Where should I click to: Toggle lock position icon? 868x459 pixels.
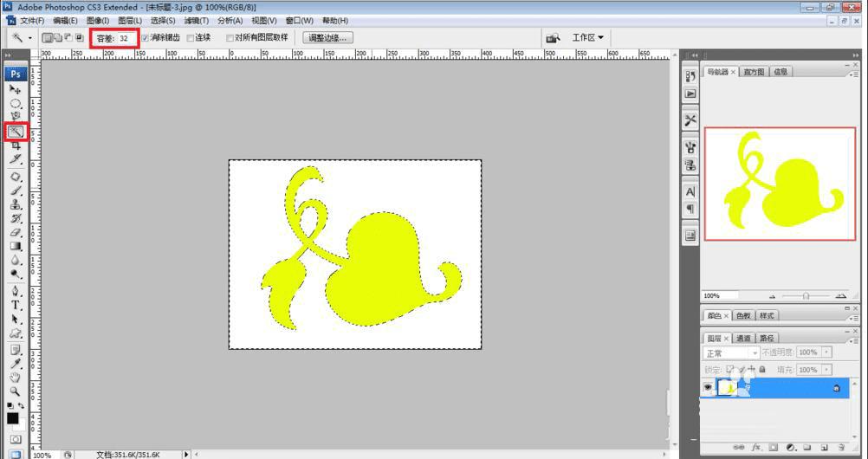tap(752, 369)
